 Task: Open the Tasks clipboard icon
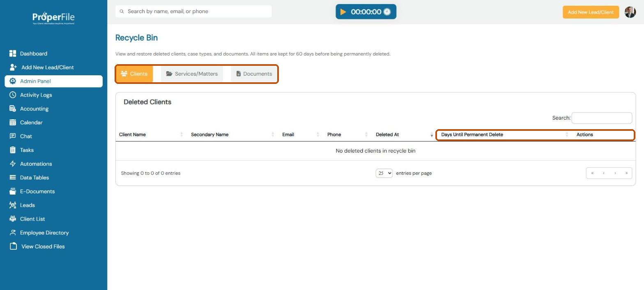[x=13, y=150]
